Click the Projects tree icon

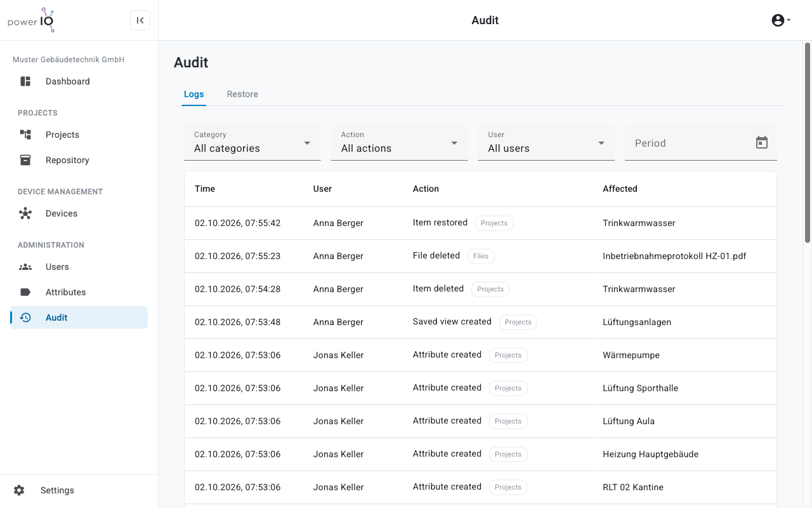25,135
